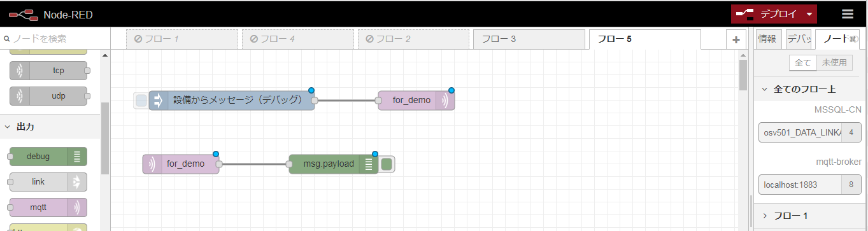Show all config nodes (全て)
868x231 pixels.
point(802,62)
